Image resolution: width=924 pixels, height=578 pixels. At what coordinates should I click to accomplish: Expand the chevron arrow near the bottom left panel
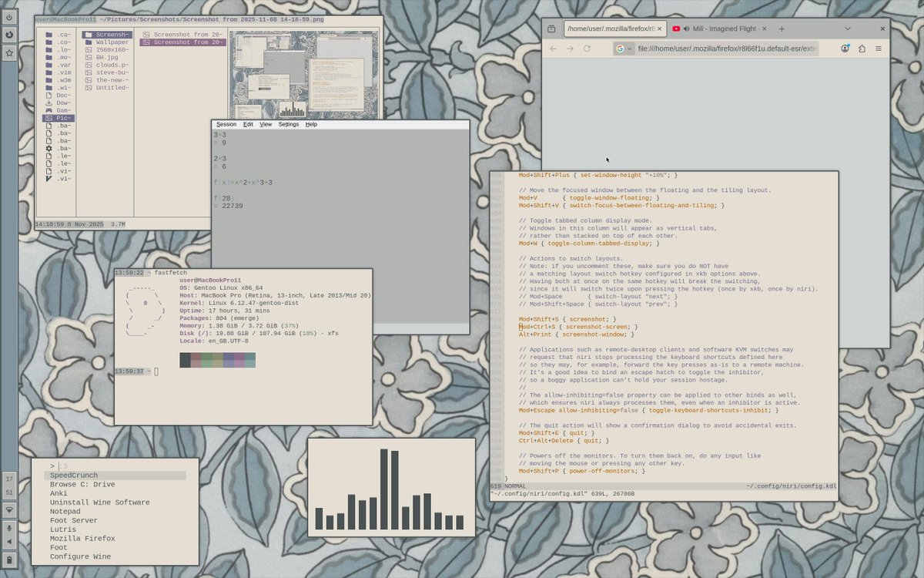(9, 509)
